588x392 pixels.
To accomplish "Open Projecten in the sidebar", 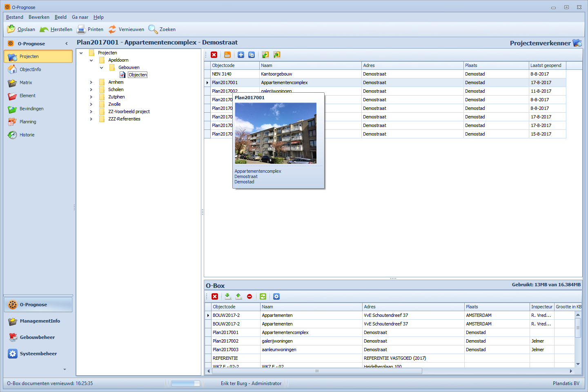I will tap(38, 56).
